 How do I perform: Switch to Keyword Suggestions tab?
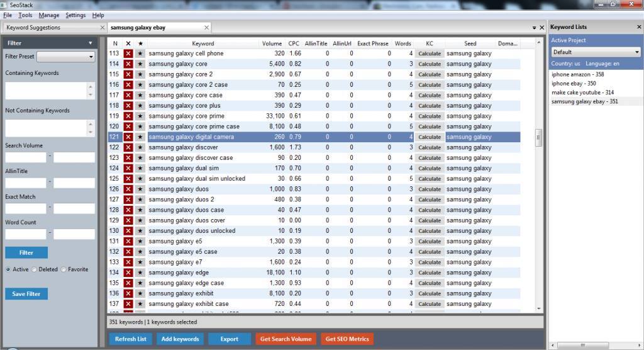(x=33, y=28)
